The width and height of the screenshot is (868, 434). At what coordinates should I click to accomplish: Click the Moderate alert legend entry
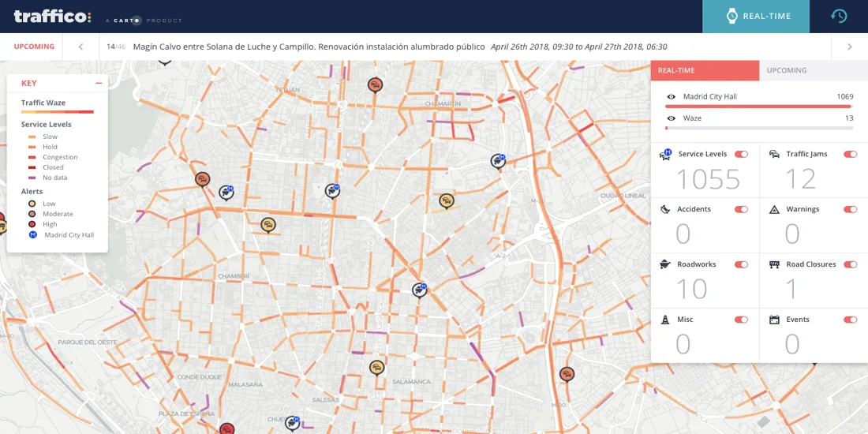51,214
